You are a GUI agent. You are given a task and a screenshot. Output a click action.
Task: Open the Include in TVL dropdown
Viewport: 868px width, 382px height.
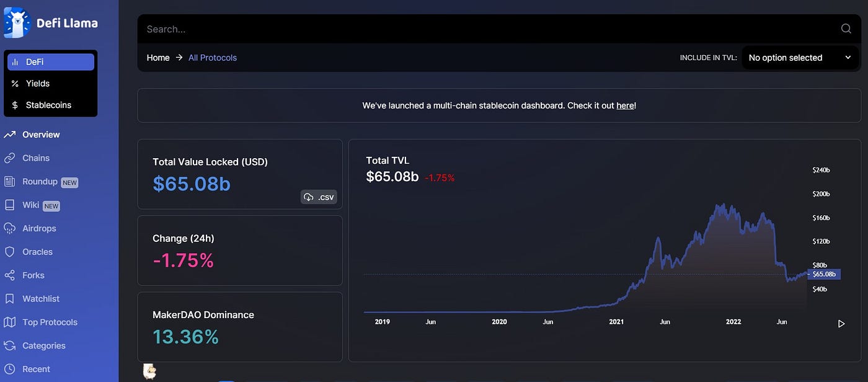pos(800,58)
